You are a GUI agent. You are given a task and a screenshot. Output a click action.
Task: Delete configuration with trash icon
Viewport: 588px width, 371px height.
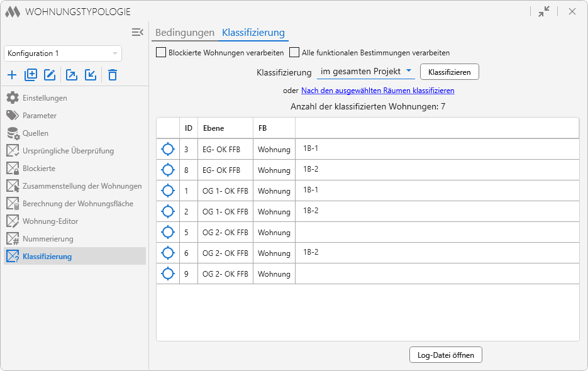[113, 75]
